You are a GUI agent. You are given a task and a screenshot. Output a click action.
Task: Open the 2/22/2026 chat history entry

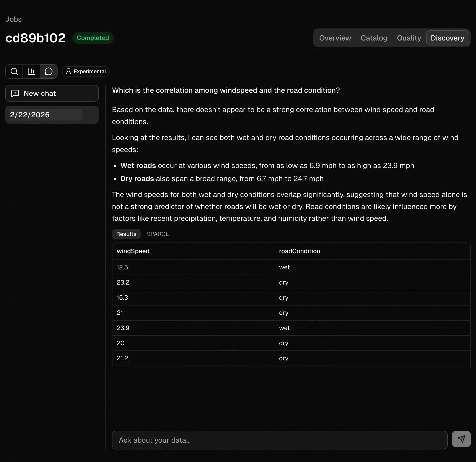52,114
